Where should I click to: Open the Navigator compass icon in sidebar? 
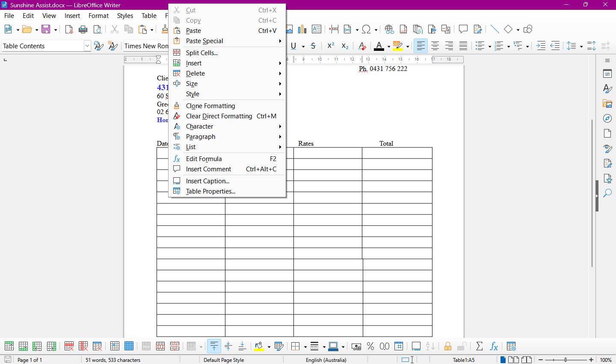tap(607, 118)
